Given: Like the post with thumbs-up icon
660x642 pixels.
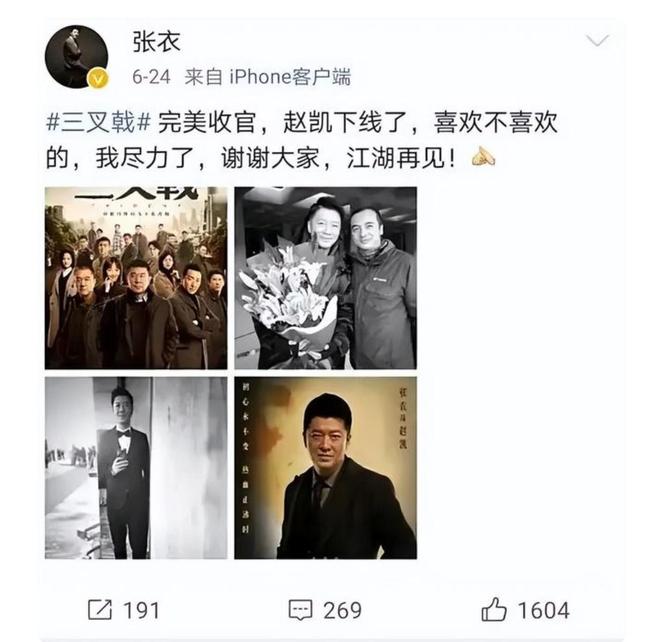Looking at the screenshot, I should 494,609.
